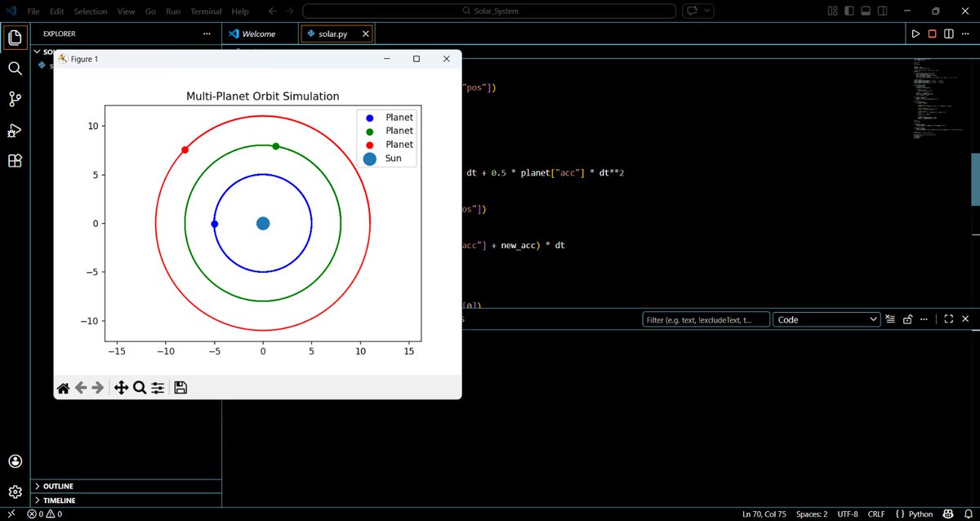Toggle output auto-scroll lock
This screenshot has width=980, height=521.
pyautogui.click(x=907, y=319)
